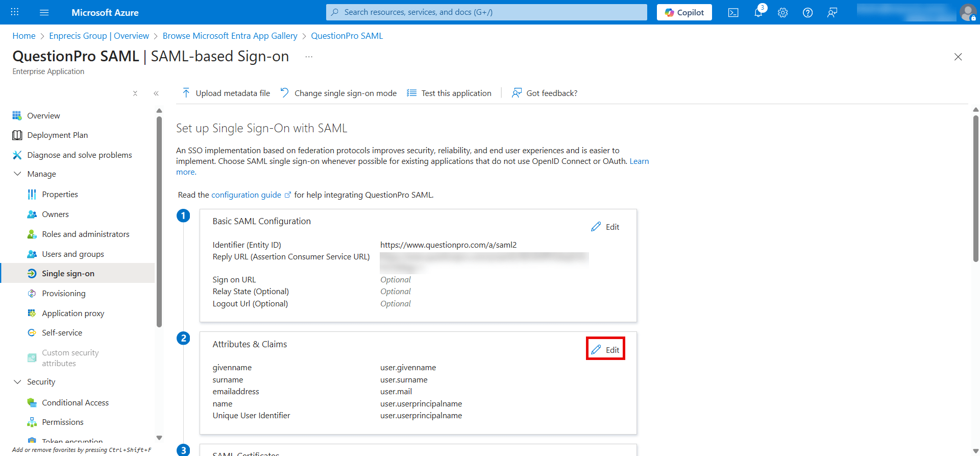This screenshot has height=456, width=980.
Task: Collapse the Manage section
Action: click(x=17, y=174)
